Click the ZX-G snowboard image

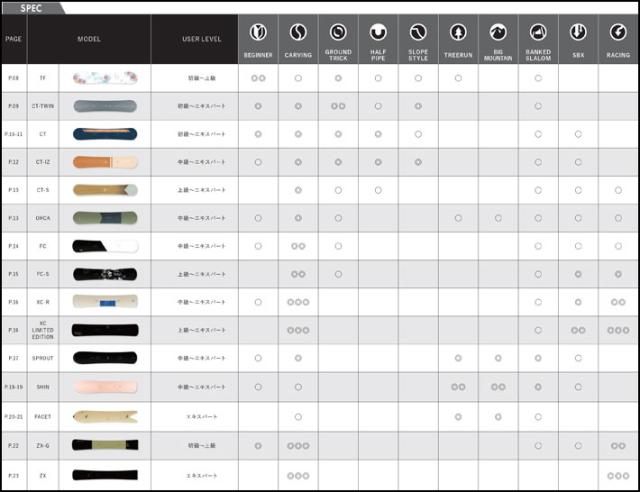pyautogui.click(x=105, y=445)
